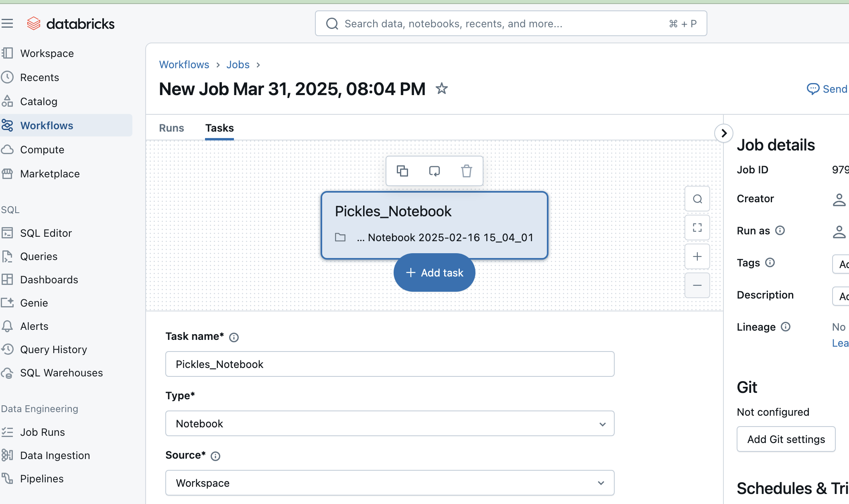The image size is (849, 504).
Task: Switch to the Runs tab
Action: [x=171, y=128]
